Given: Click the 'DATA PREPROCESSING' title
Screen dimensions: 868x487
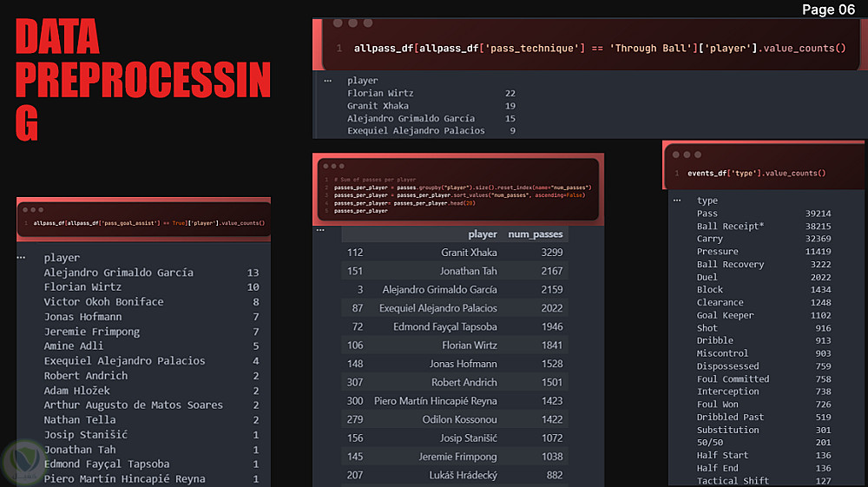Looking at the screenshot, I should tap(143, 79).
